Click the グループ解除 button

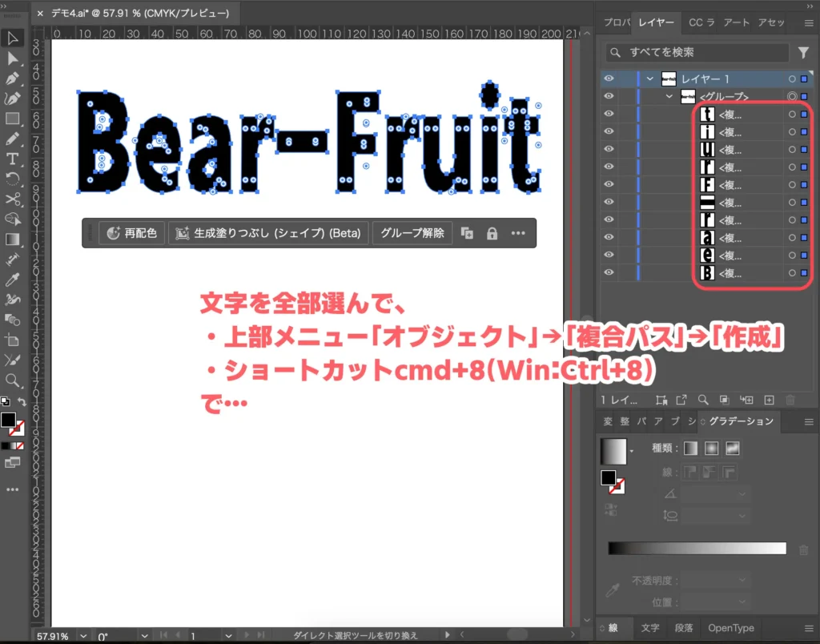pyautogui.click(x=412, y=233)
